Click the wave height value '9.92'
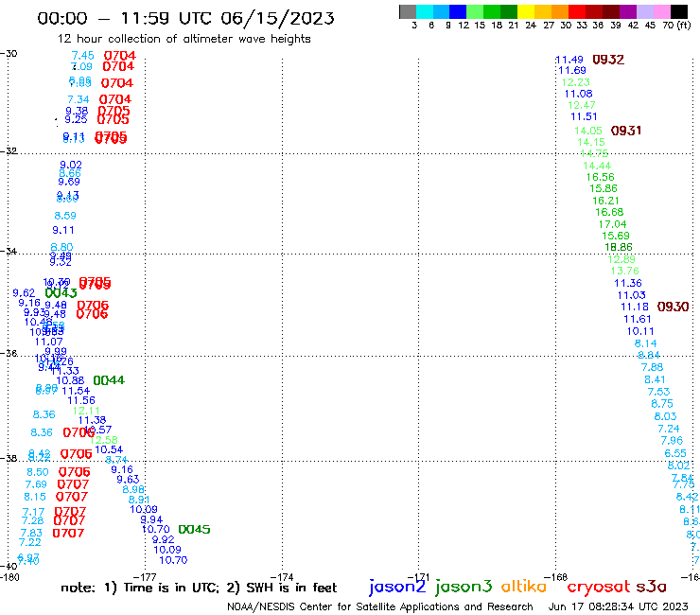The width and height of the screenshot is (700, 615). (x=164, y=539)
